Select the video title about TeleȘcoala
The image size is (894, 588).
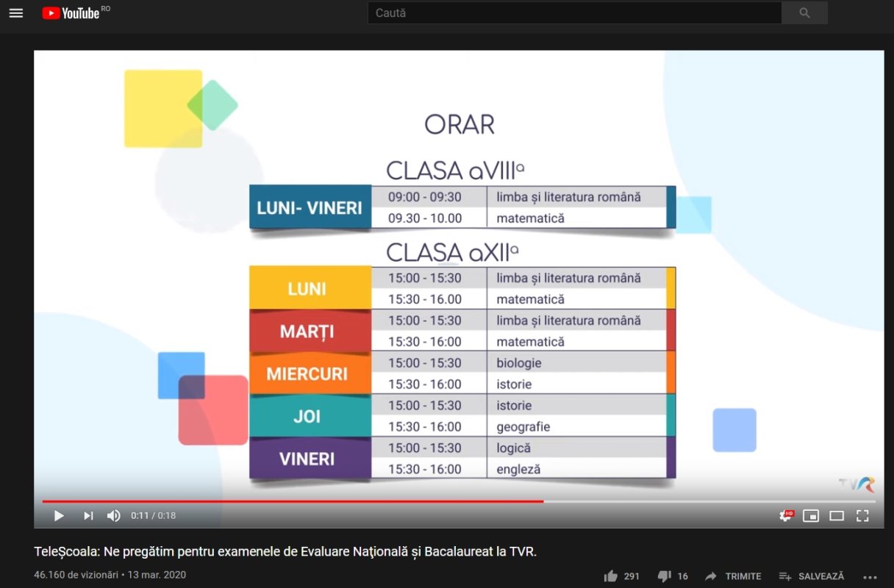(285, 550)
